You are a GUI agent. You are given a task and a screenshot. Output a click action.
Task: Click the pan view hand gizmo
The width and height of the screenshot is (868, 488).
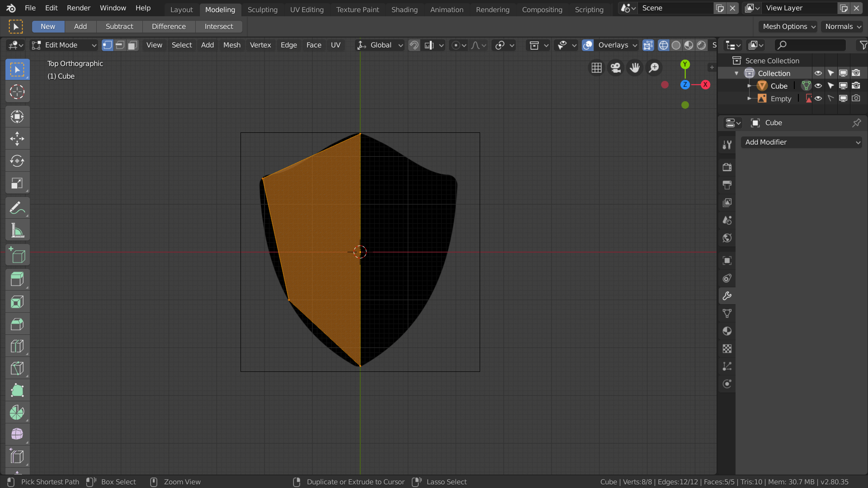635,68
